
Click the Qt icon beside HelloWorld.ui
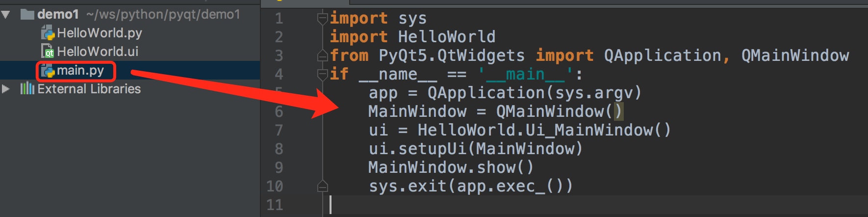click(x=48, y=52)
